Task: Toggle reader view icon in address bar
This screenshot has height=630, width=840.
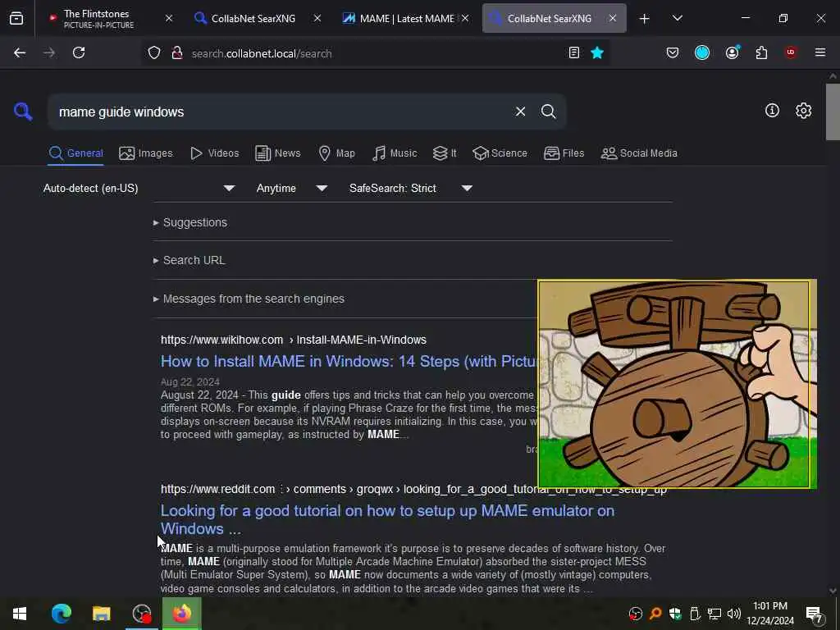Action: 573,52
